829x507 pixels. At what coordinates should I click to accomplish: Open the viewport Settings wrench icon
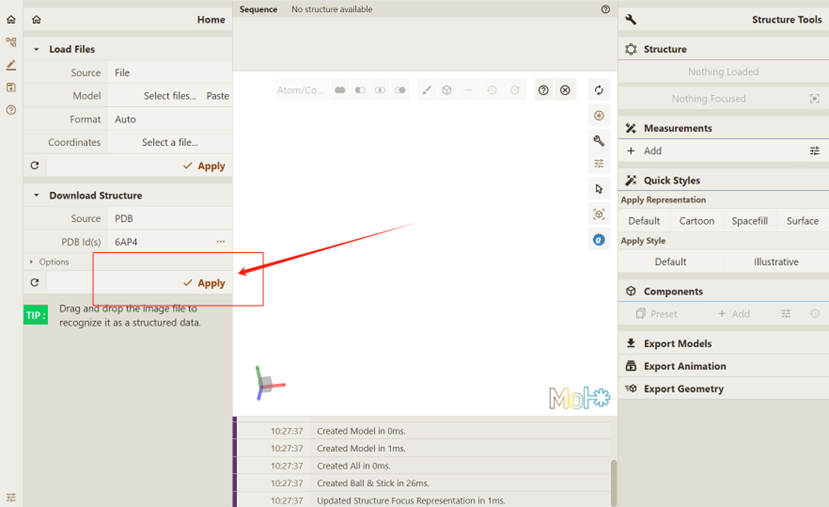click(599, 140)
